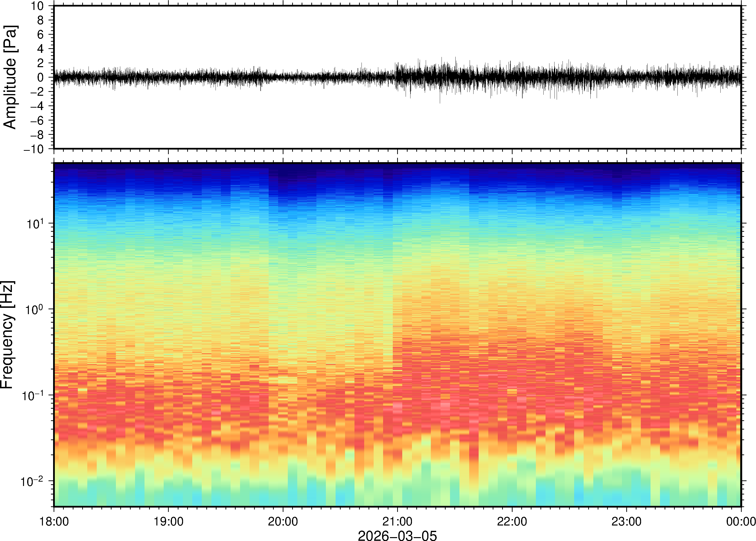The width and height of the screenshot is (756, 541).
Task: Click the 0.1 Hz frequency tick label
Action: pos(33,395)
